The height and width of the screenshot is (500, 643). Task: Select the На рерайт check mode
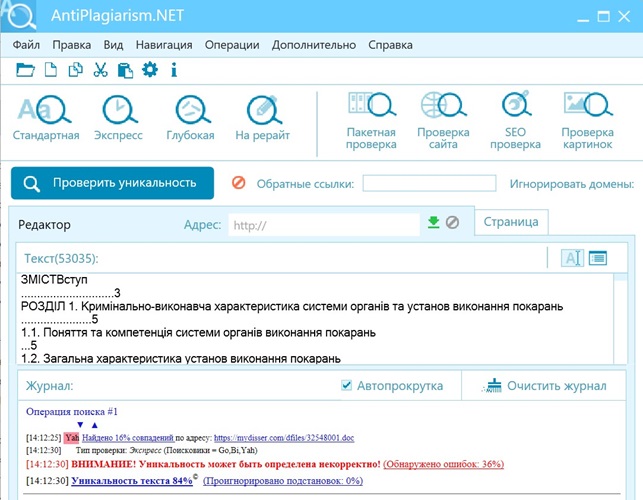point(262,119)
